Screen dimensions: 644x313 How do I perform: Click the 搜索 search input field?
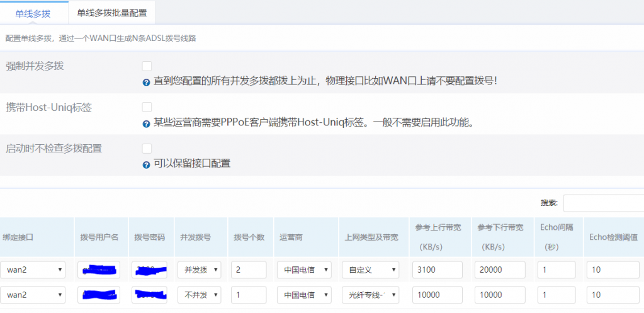[x=603, y=203]
